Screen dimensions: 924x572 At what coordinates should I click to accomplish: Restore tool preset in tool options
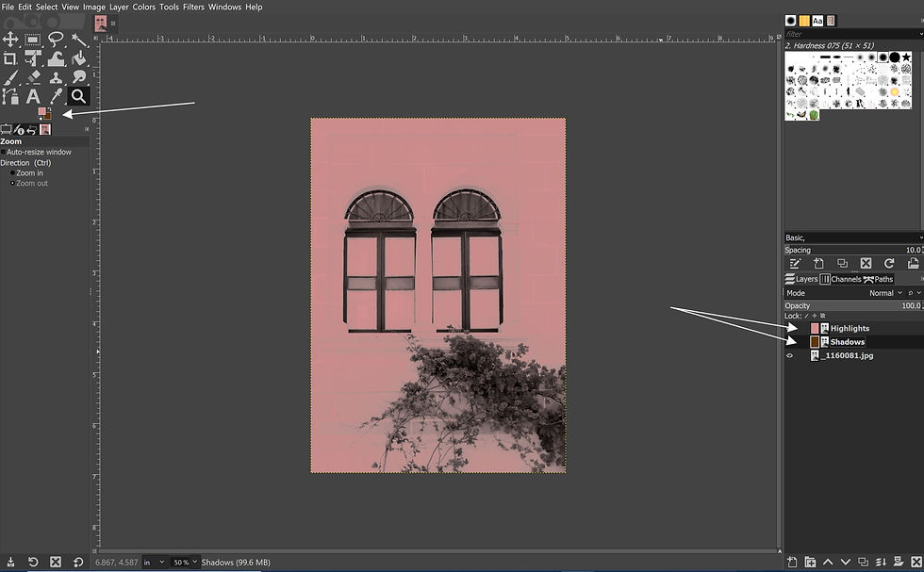pos(33,562)
